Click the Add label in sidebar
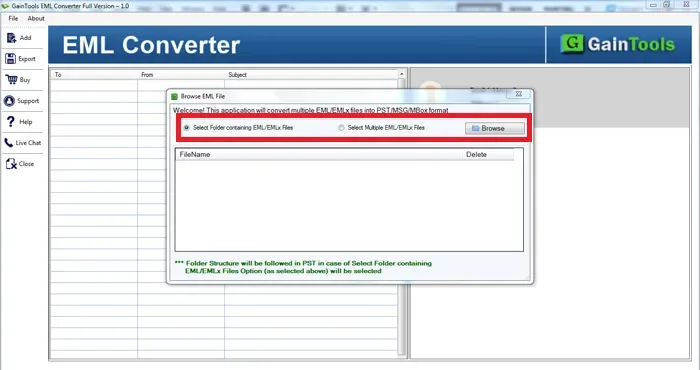The height and width of the screenshot is (370, 700). (x=25, y=38)
